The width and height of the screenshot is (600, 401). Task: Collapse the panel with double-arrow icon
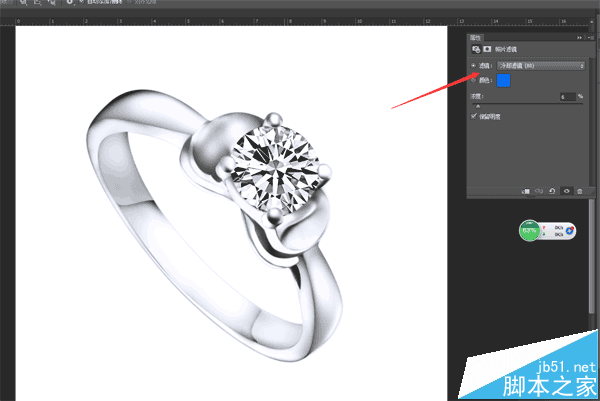(x=579, y=37)
